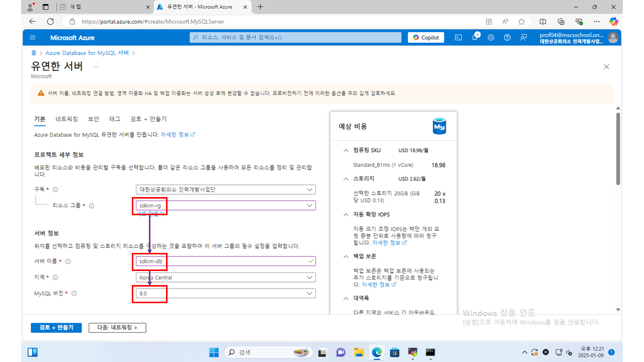Open Edge settings and more menu

click(597, 22)
